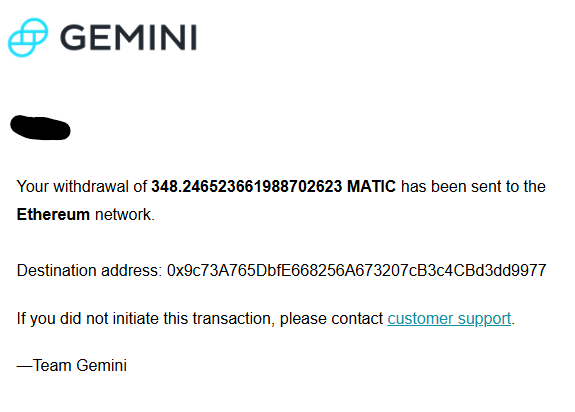Click the 'Destination address:' label
The width and height of the screenshot is (575, 412).
(x=89, y=271)
